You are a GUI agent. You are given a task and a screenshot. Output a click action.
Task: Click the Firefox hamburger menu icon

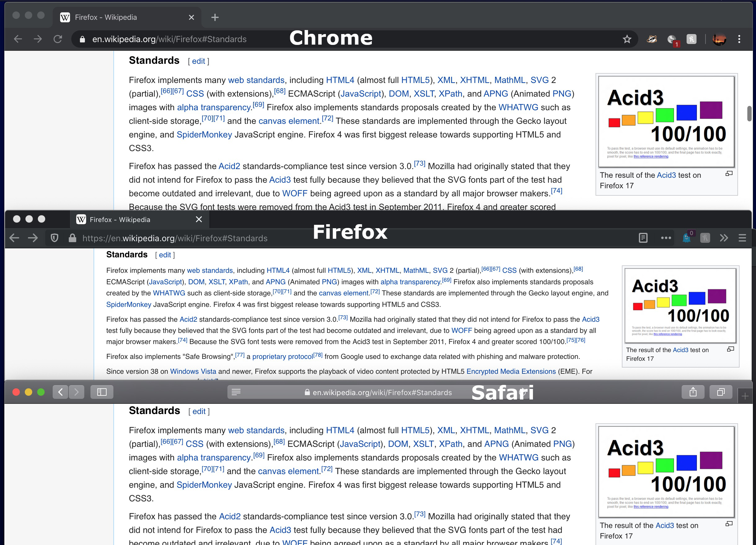coord(742,238)
